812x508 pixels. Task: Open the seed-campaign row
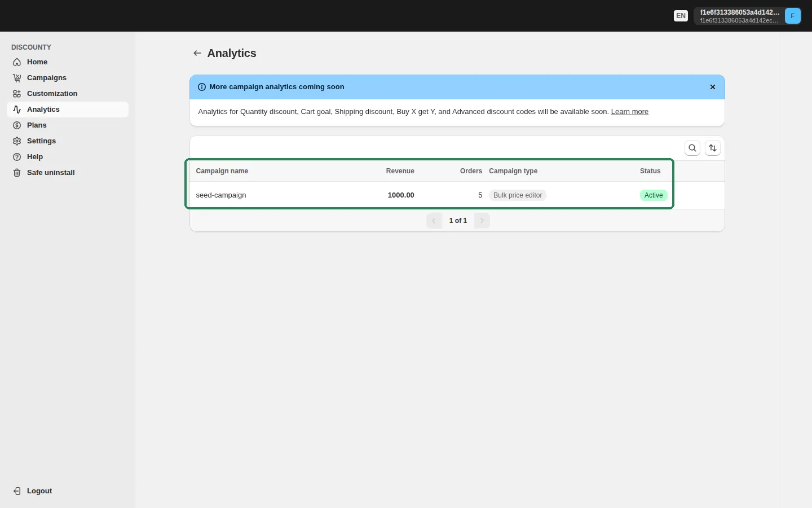point(457,195)
